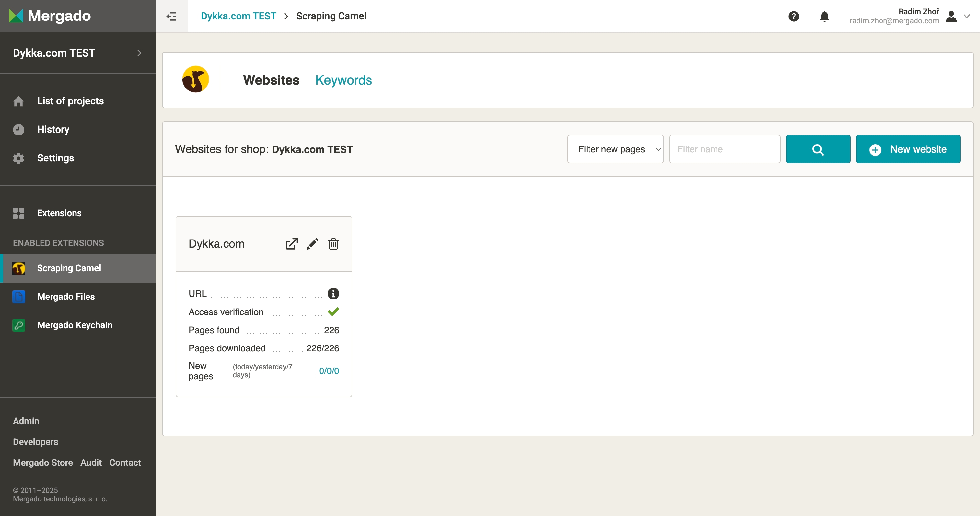Viewport: 980px width, 516px height.
Task: Delete Dykka.com website using trash icon
Action: click(333, 243)
